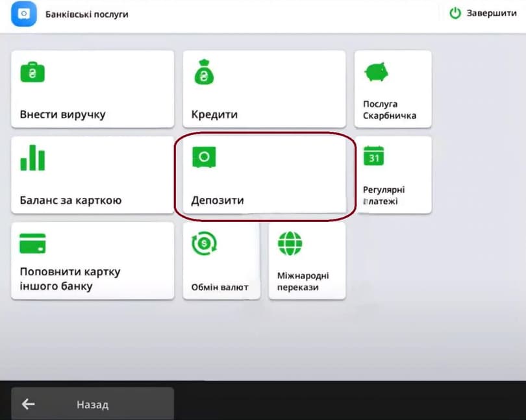Screen dimensions: 526x420
Task: Check Баланс за карткою
Action: [x=93, y=175]
